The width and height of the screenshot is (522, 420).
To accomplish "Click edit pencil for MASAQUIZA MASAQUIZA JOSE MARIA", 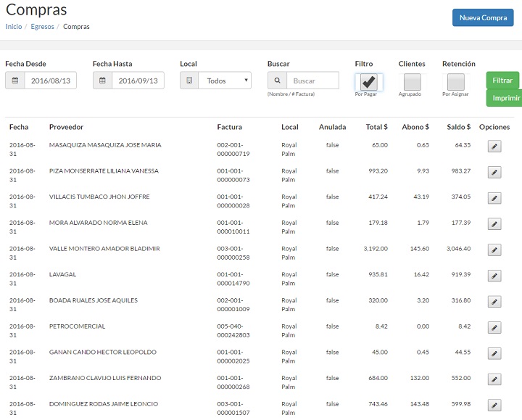I will tap(494, 147).
